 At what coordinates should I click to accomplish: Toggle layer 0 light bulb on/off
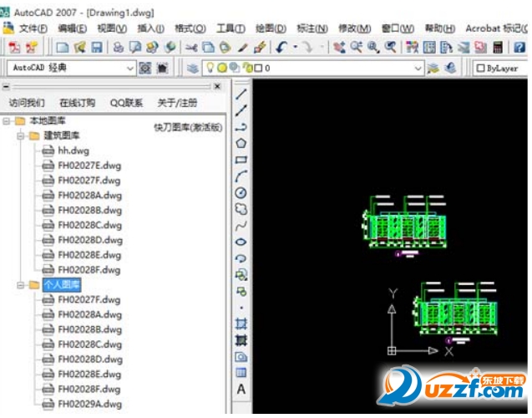click(210, 68)
